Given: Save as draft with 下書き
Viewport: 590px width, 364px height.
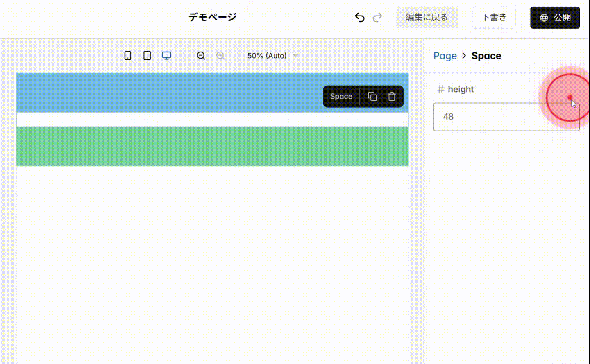Looking at the screenshot, I should pyautogui.click(x=494, y=17).
